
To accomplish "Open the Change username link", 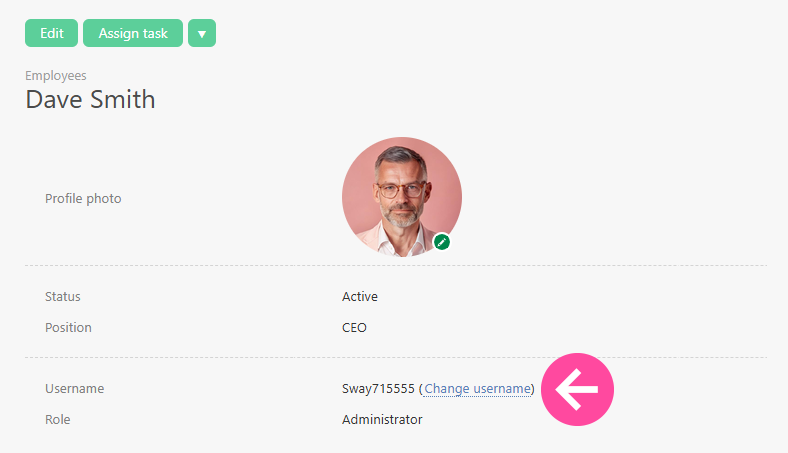I will 477,389.
